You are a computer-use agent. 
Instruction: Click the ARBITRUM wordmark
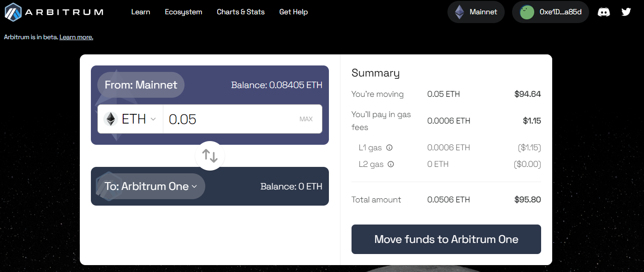pos(64,12)
